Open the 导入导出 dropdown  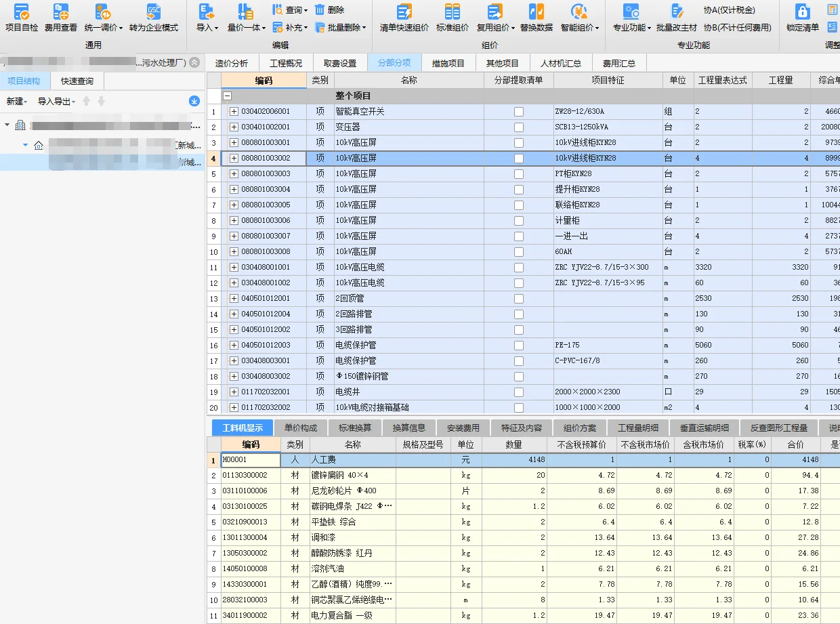click(56, 102)
